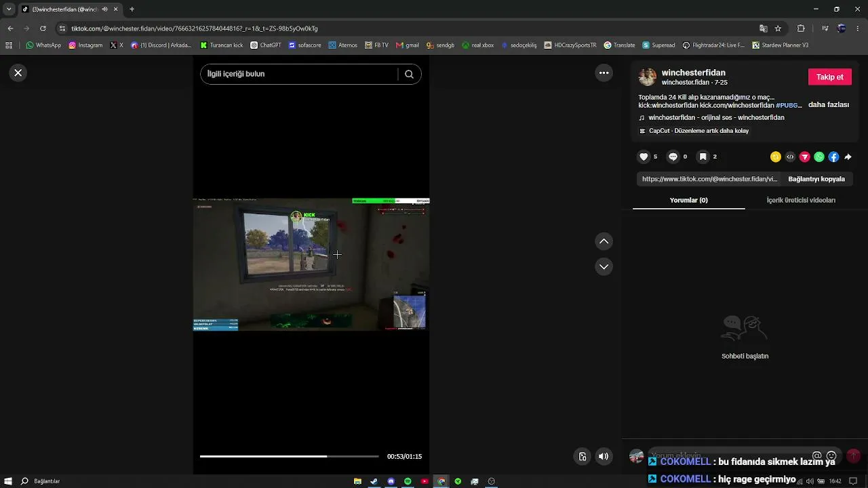This screenshot has height=488, width=868.
Task: Open the Translate bookmark
Action: point(619,45)
